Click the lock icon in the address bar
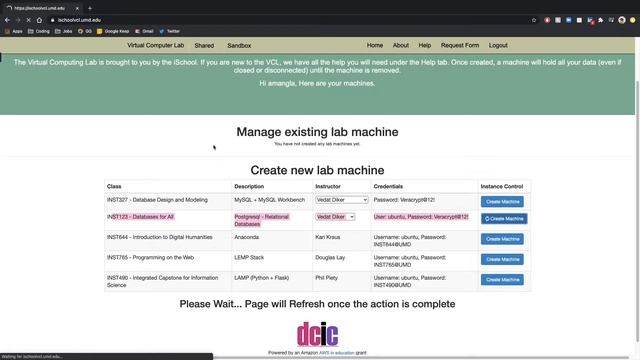The height and width of the screenshot is (360, 640). coord(52,20)
